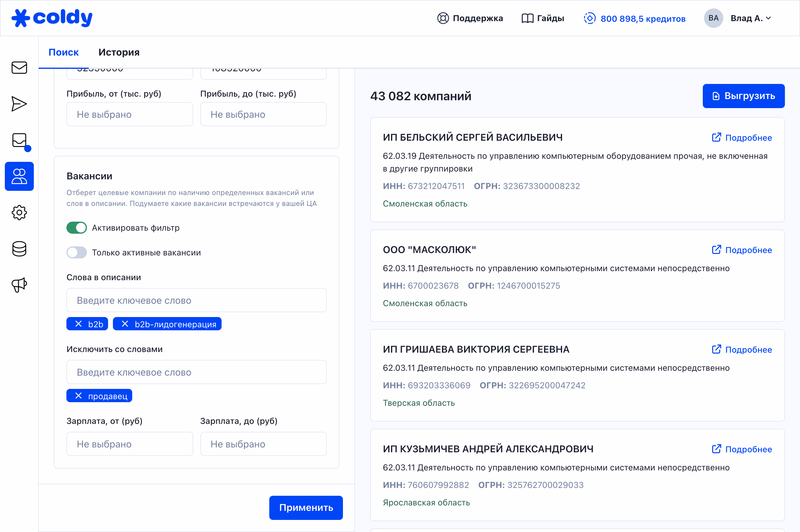Open the database stack sidebar icon
The image size is (800, 532).
tap(19, 249)
